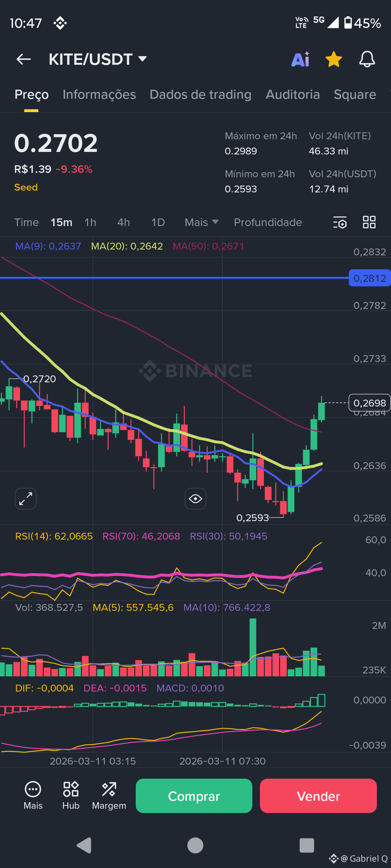Select Time chart interval
Screen dimensions: 391x868
point(26,222)
